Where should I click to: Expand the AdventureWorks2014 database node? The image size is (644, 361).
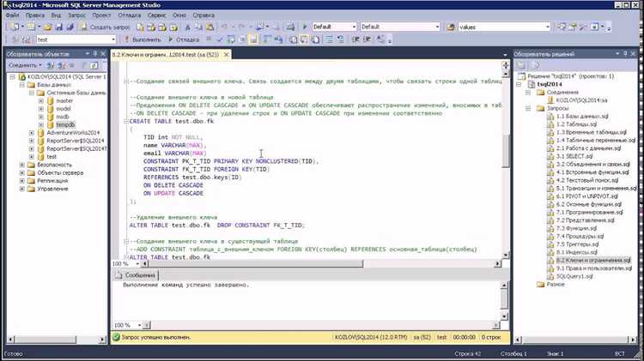tap(31, 132)
